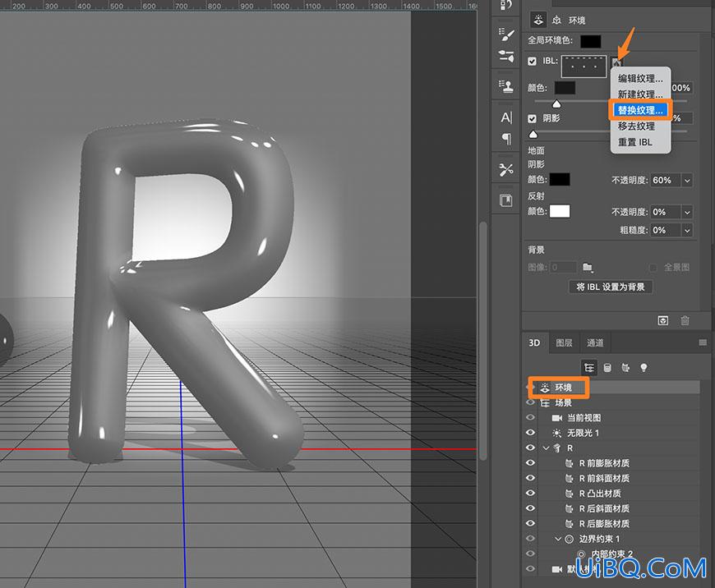
Task: Click the IBL texture menu icon
Action: click(x=617, y=62)
